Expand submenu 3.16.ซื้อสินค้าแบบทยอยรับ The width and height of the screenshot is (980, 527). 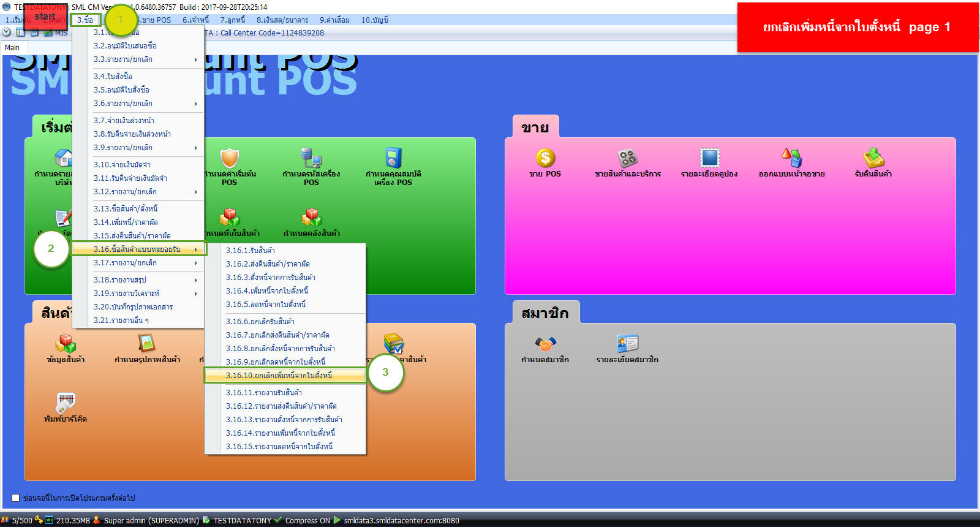139,249
